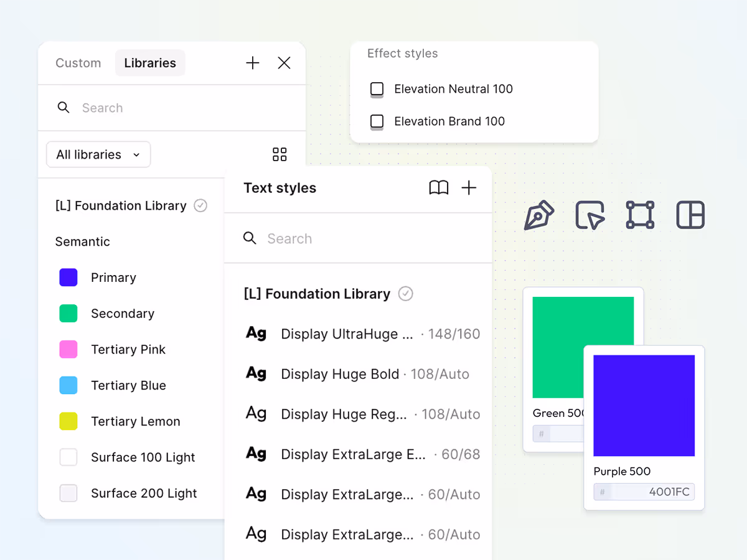Viewport: 747px width, 560px height.
Task: Switch to grid view icon
Action: [280, 154]
